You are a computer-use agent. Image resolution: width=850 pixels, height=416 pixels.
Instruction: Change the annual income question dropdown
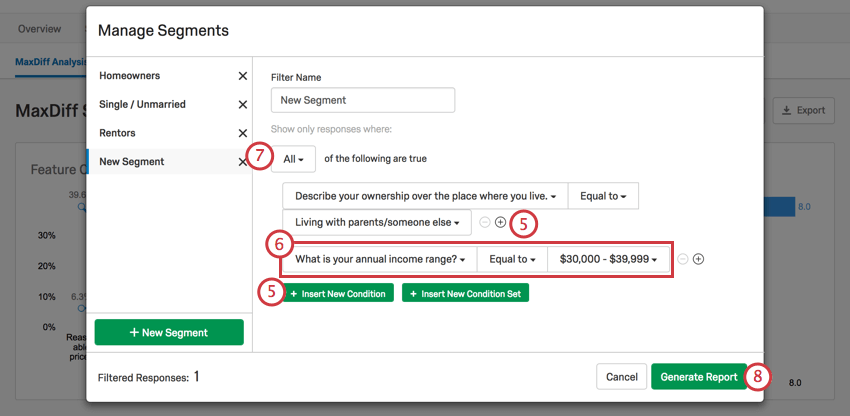(x=382, y=259)
